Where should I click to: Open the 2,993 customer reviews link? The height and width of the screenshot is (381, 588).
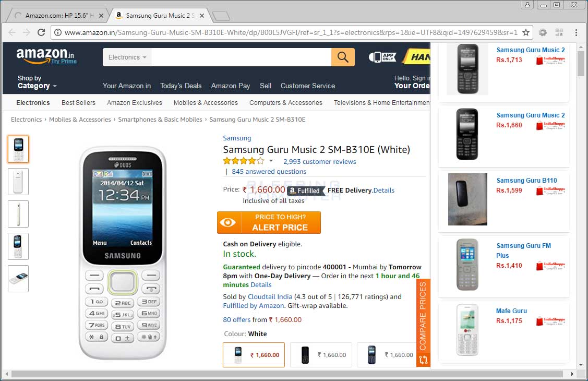[x=319, y=162]
